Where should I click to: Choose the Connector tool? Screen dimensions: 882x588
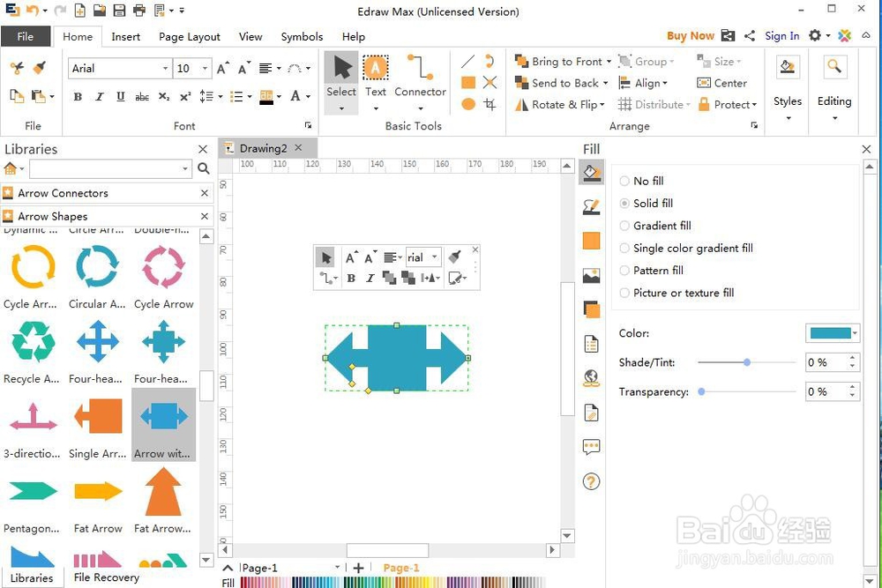(x=420, y=82)
